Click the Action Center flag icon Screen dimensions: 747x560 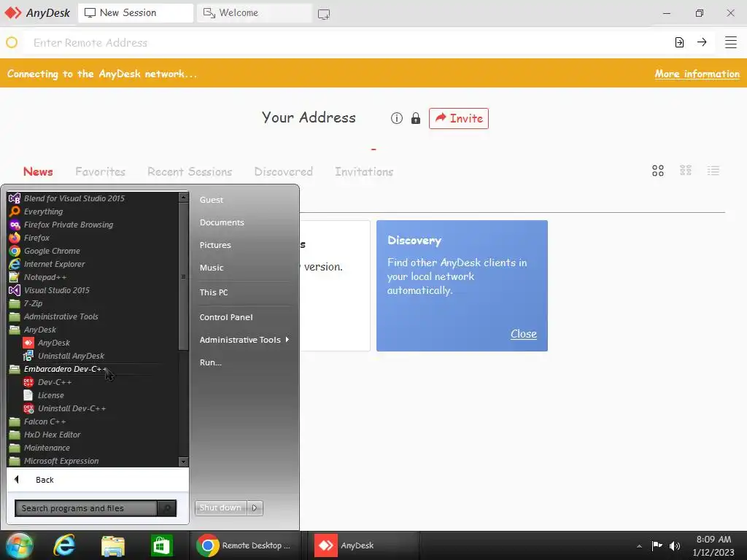click(x=657, y=545)
